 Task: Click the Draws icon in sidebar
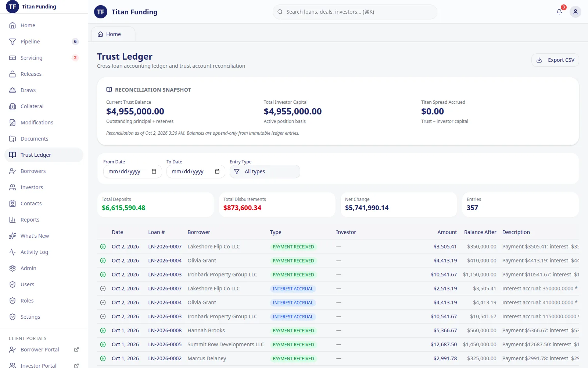tap(12, 90)
